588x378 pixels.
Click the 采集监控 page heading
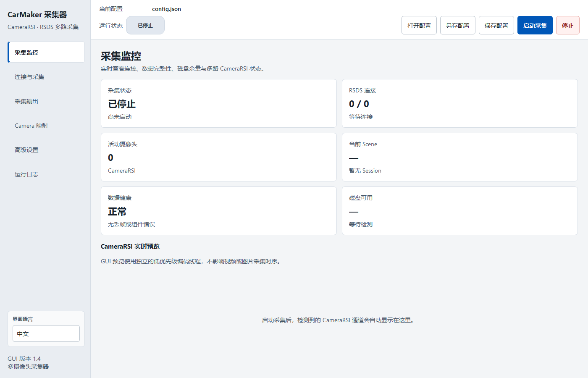[x=121, y=56]
